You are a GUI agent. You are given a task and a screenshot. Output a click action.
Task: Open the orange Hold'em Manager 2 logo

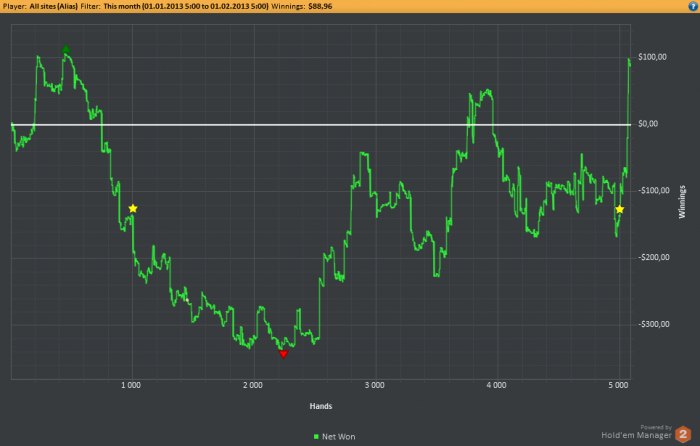point(683,434)
